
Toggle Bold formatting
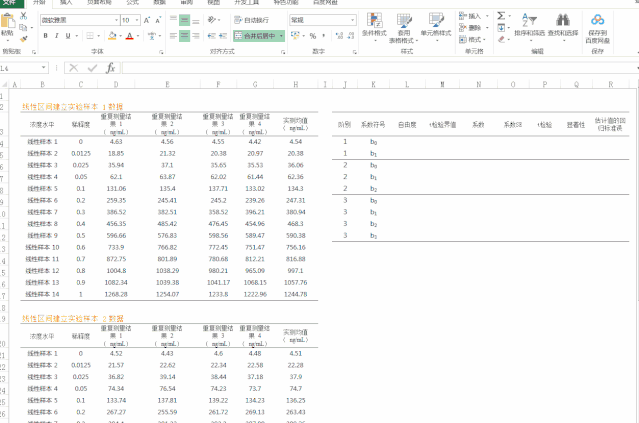coord(45,36)
